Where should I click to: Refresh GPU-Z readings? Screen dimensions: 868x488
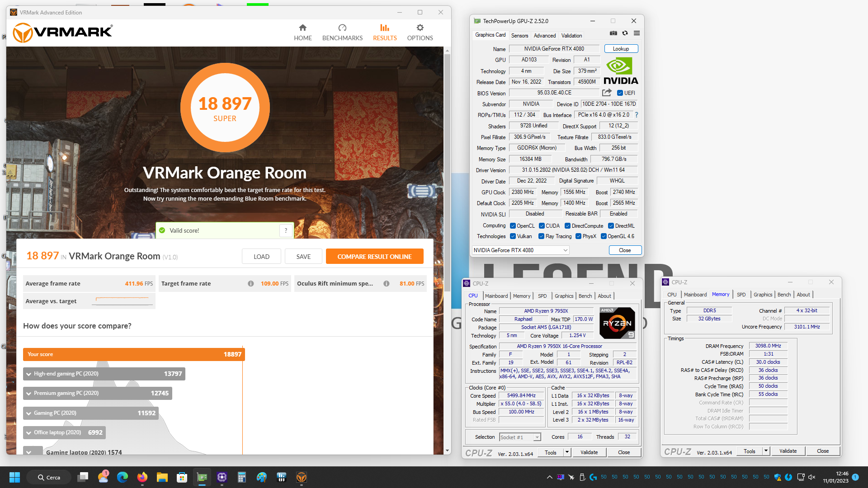(x=625, y=33)
